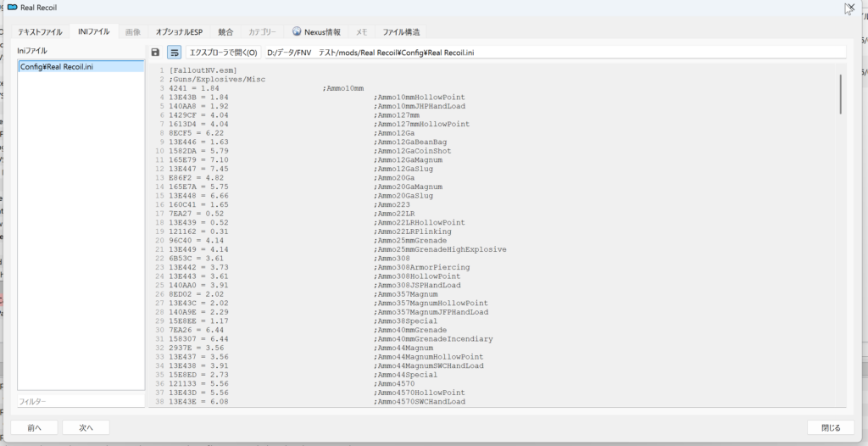This screenshot has width=868, height=446.
Task: Close the Real Recoil dialog window
Action: [x=849, y=8]
